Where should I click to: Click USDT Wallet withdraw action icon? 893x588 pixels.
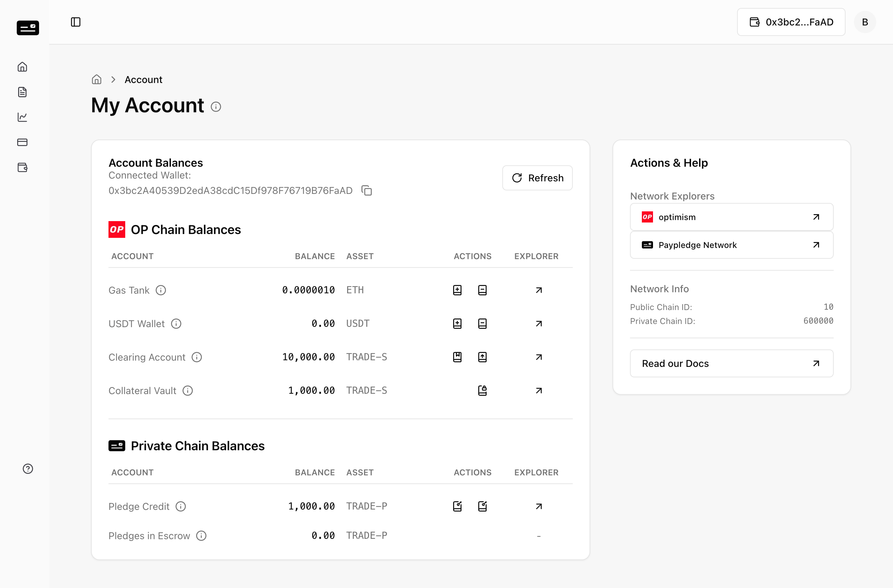(482, 323)
